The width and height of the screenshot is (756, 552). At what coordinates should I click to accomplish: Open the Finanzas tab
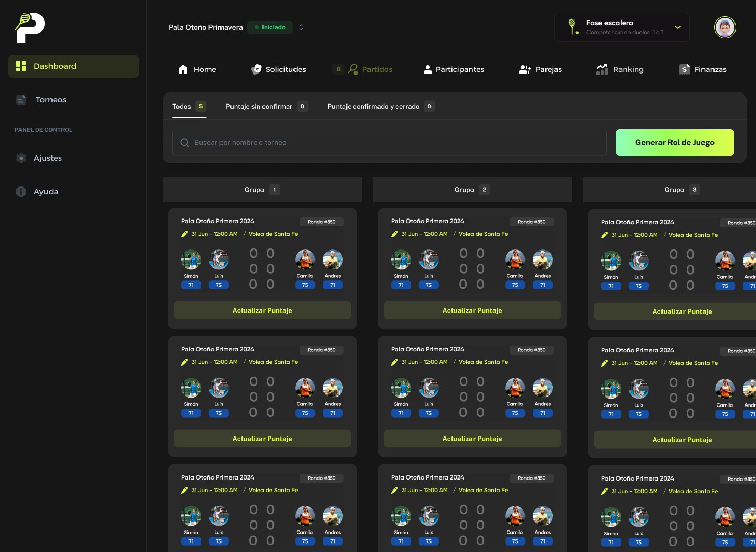click(x=703, y=69)
